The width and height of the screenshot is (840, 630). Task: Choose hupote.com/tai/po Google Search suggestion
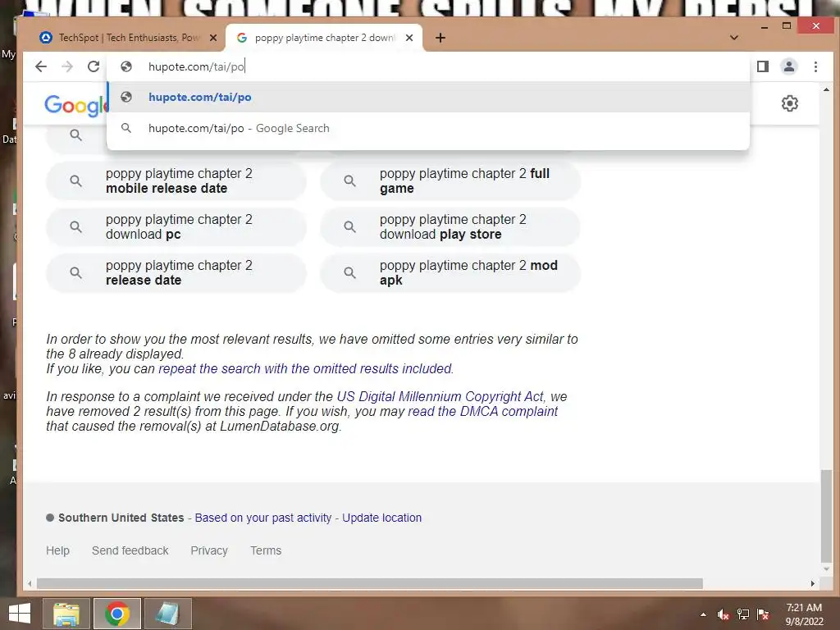point(428,128)
